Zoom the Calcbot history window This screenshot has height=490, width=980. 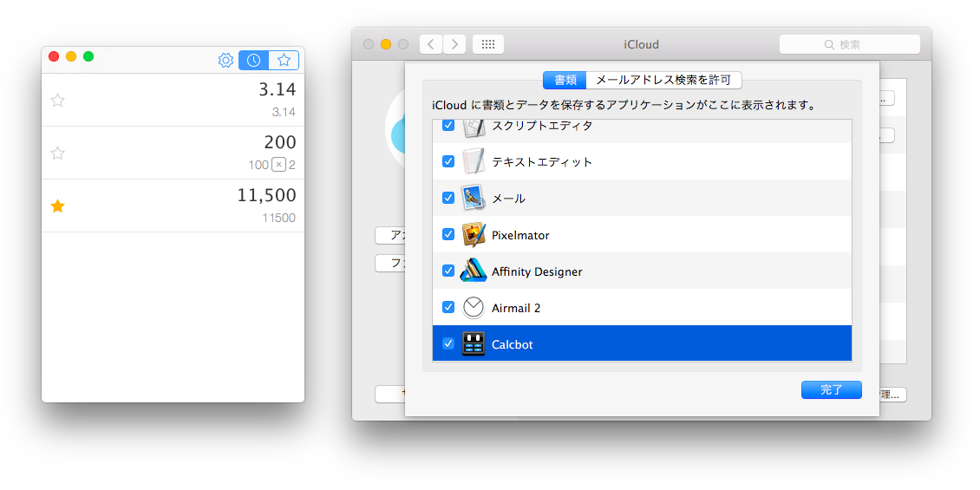[x=88, y=56]
